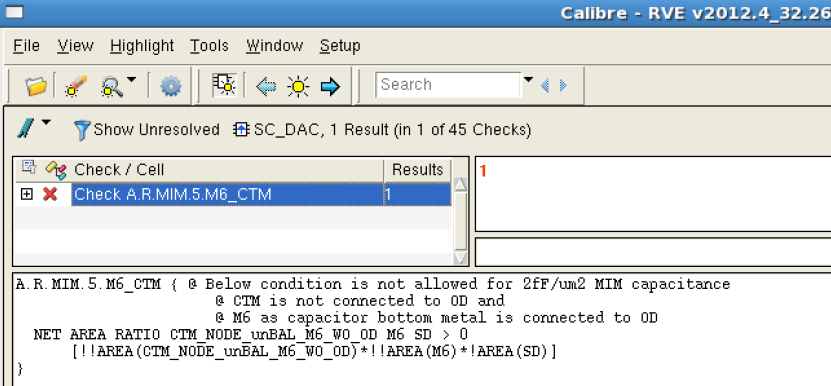Viewport: 831px width, 386px height.
Task: Click the zoom-to-highlight magnifier icon
Action: (111, 86)
